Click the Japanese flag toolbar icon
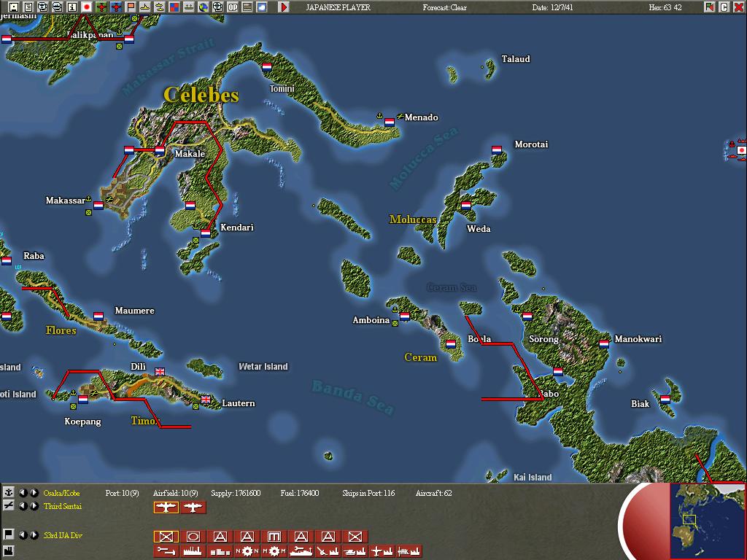The image size is (747, 560). (87, 7)
